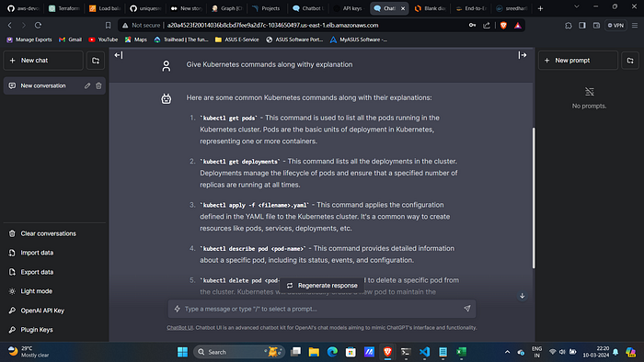Switch to the aws-devo GitHub tab
644x362 pixels.
[x=23, y=8]
